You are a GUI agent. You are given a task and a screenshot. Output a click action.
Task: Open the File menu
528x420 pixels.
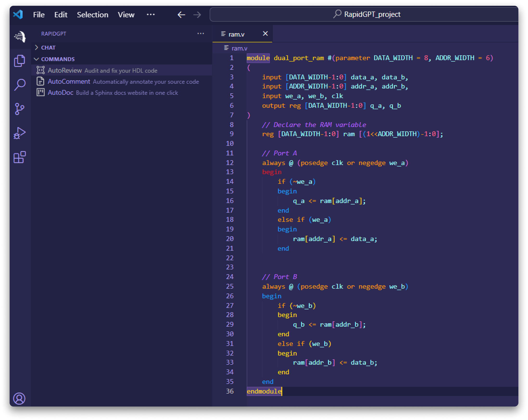click(39, 15)
